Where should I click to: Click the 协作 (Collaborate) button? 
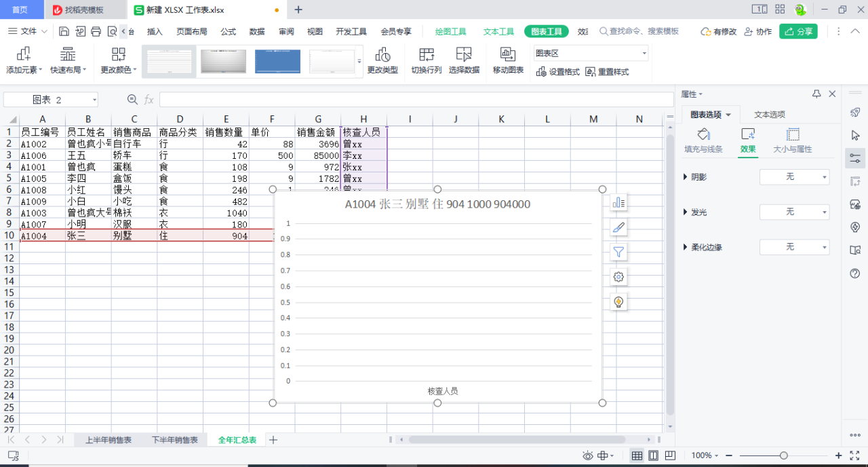[x=757, y=31]
